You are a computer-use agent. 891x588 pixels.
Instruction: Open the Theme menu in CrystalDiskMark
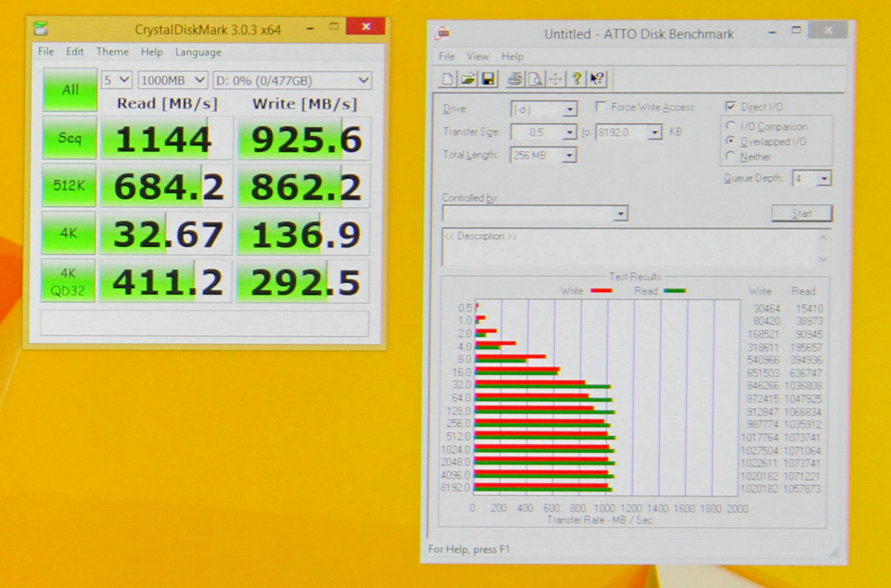pyautogui.click(x=112, y=52)
